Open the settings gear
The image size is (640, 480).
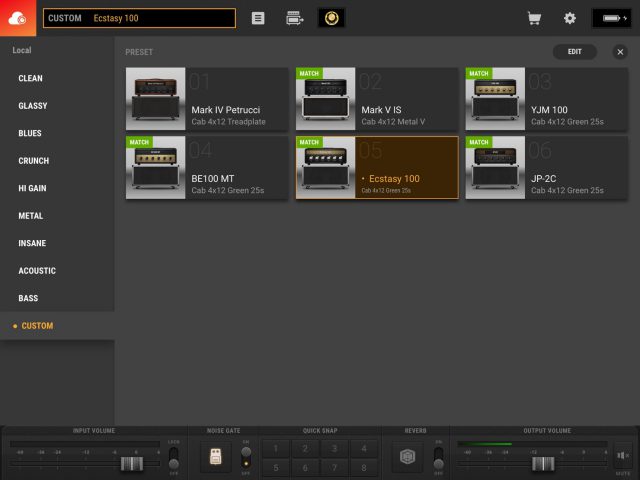[570, 18]
